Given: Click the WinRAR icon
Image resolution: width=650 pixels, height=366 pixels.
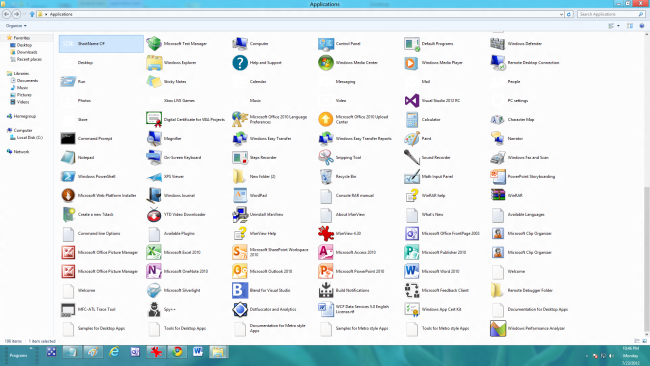Looking at the screenshot, I should [x=497, y=195].
